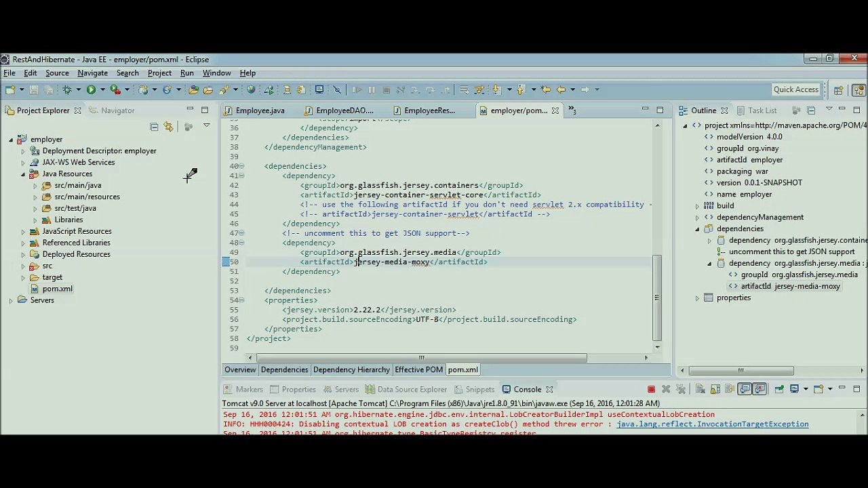Click the Java EE perspective icon
This screenshot has width=868, height=488.
859,90
